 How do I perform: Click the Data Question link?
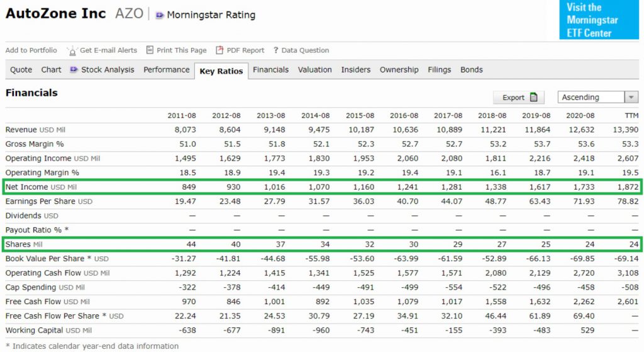click(305, 50)
